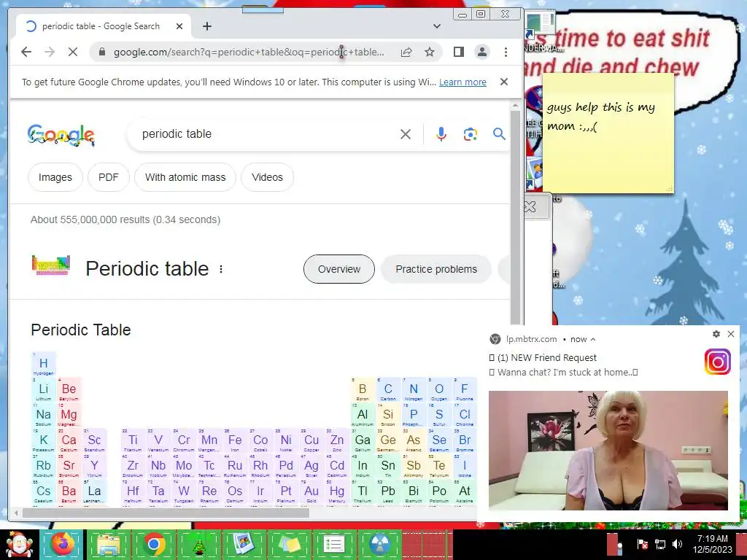This screenshot has height=560, width=747.
Task: Open the radiation symbol app on the taskbar
Action: (x=379, y=545)
